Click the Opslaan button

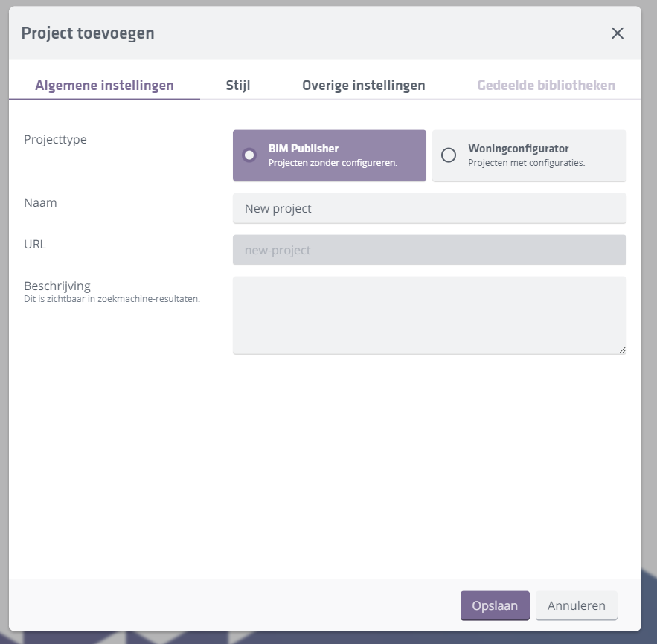coord(494,605)
